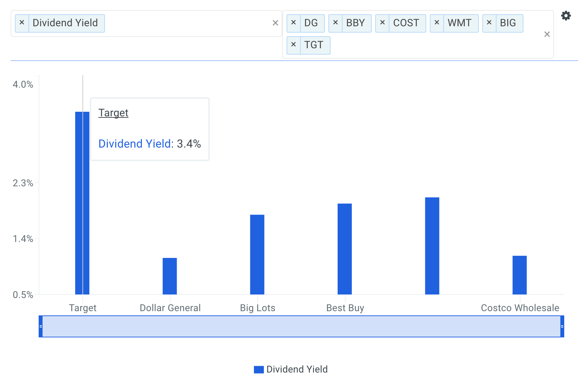Image resolution: width=588 pixels, height=386 pixels.
Task: Select the Costco Wholesale bar
Action: [520, 275]
